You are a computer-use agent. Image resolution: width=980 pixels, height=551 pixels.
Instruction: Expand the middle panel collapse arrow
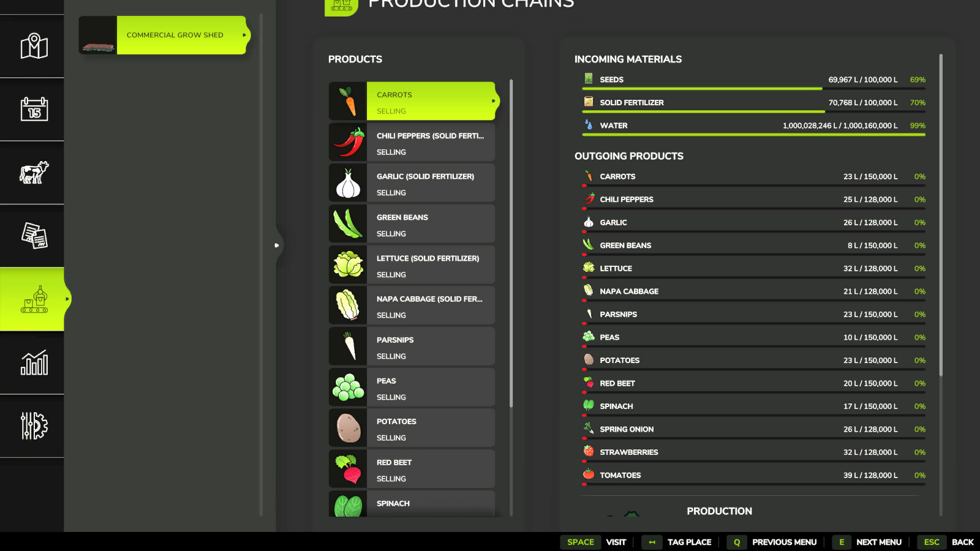point(277,245)
